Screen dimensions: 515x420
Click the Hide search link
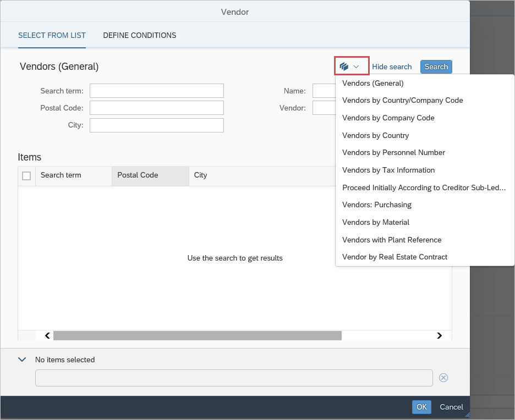pos(392,67)
